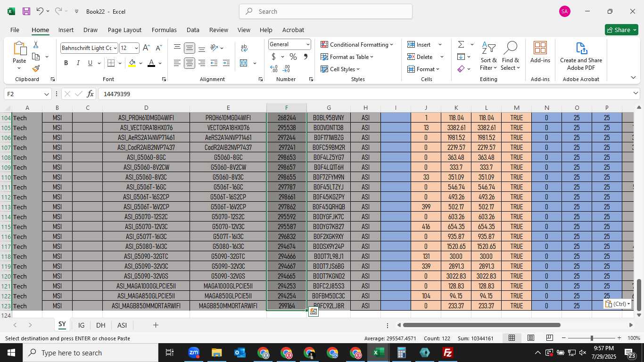Open the File menu
This screenshot has width=644, height=362.
click(x=15, y=30)
